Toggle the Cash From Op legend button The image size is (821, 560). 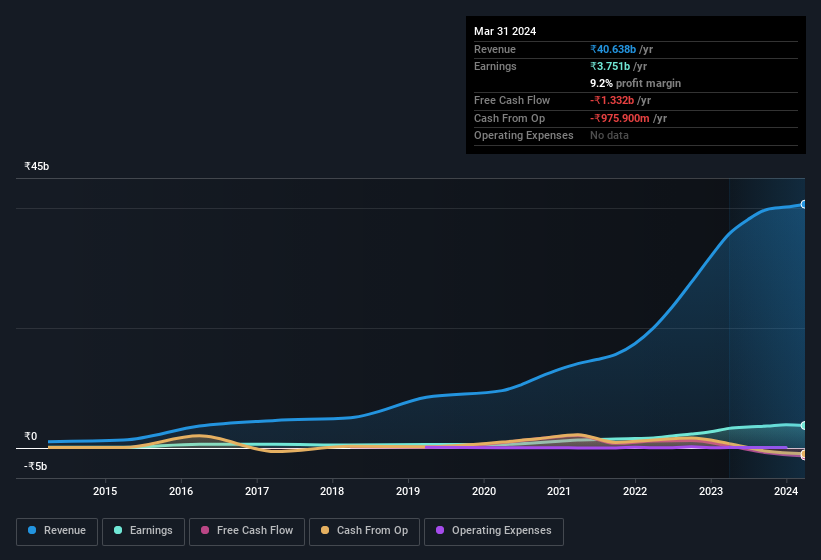(364, 531)
